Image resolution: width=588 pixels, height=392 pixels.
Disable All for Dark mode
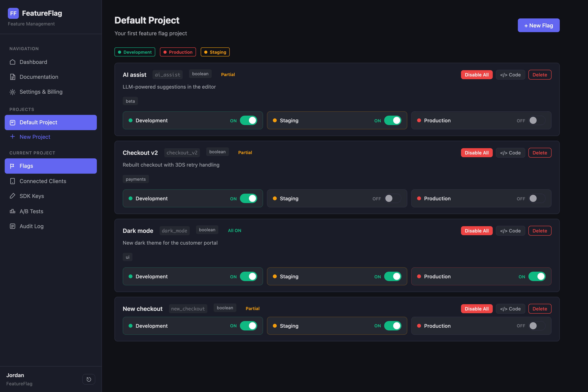[476, 231]
